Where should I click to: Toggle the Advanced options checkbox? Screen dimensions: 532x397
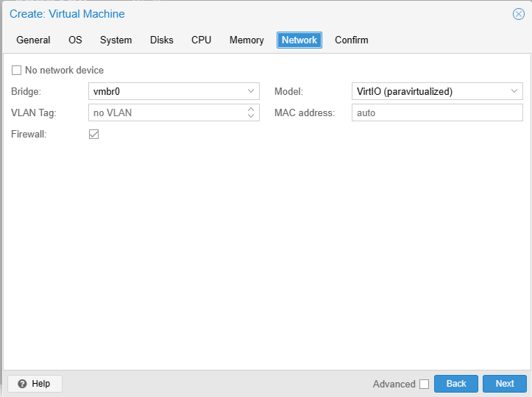424,384
